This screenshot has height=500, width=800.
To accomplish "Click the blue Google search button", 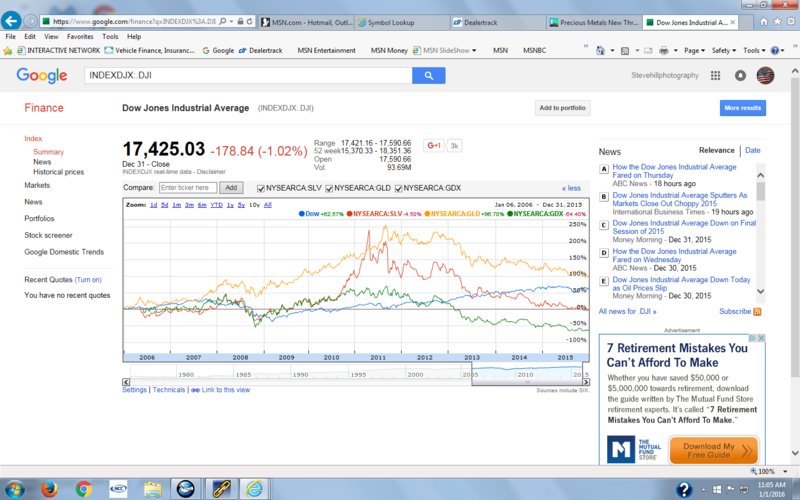I will click(429, 76).
